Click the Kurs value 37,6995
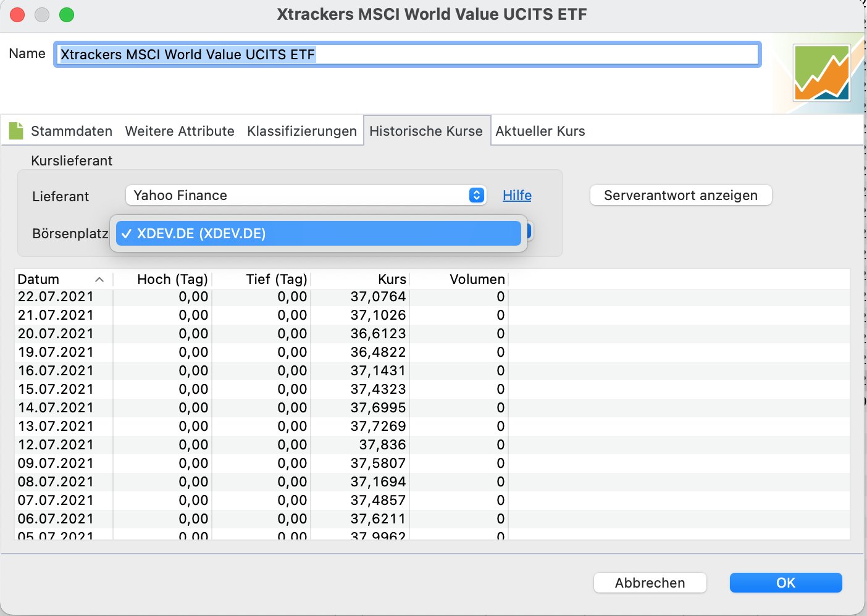This screenshot has height=616, width=867. pos(378,407)
